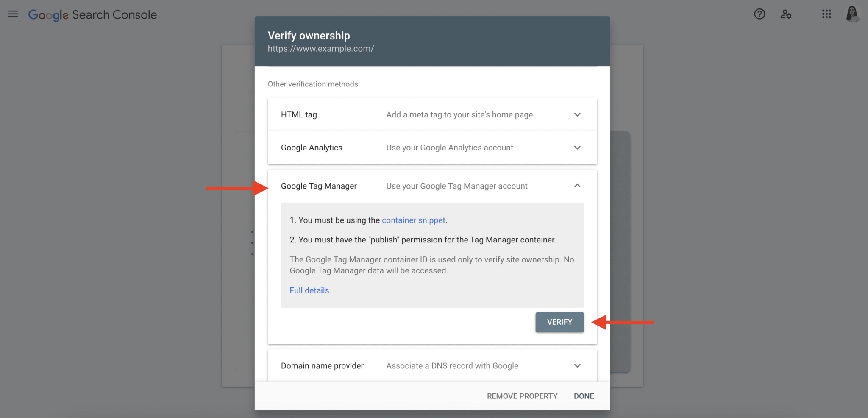Click the profile avatar picture
Image resolution: width=868 pixels, height=418 pixels.
(x=853, y=14)
